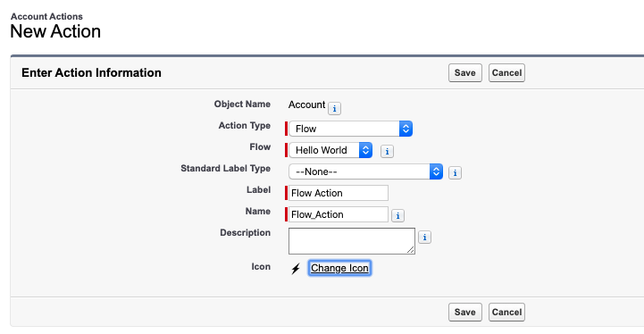Click the info icon beside Object Name Account

coord(334,108)
